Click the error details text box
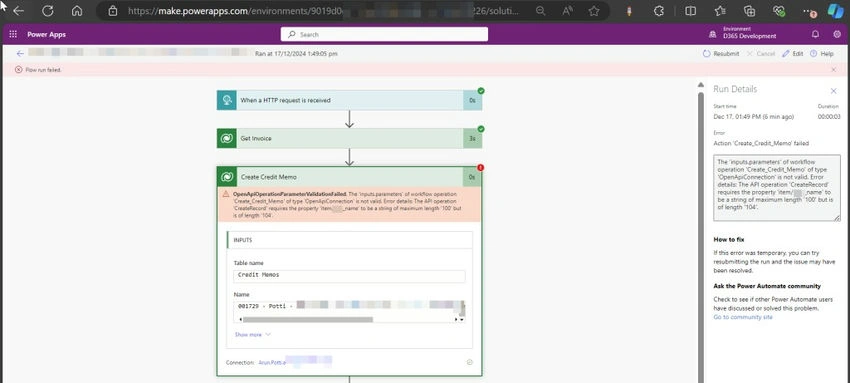Viewport: 850px width, 383px height. (x=776, y=187)
